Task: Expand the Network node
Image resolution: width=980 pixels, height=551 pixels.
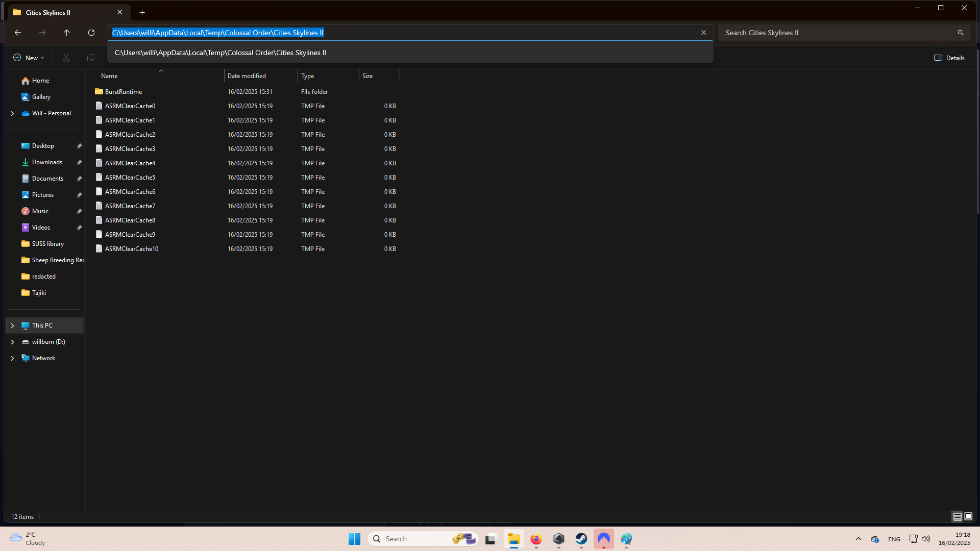Action: pos(13,358)
